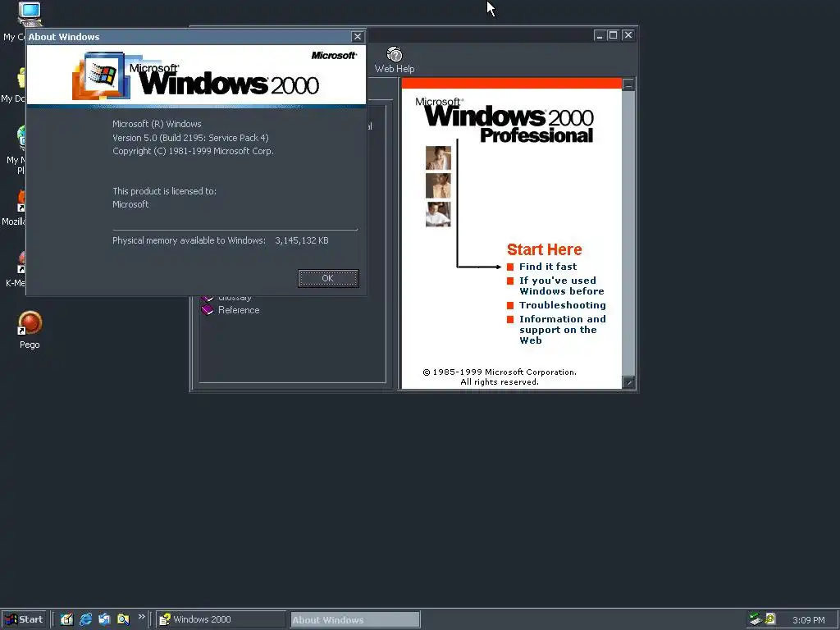The height and width of the screenshot is (630, 840).
Task: Close the About Windows dialog
Action: click(x=358, y=36)
